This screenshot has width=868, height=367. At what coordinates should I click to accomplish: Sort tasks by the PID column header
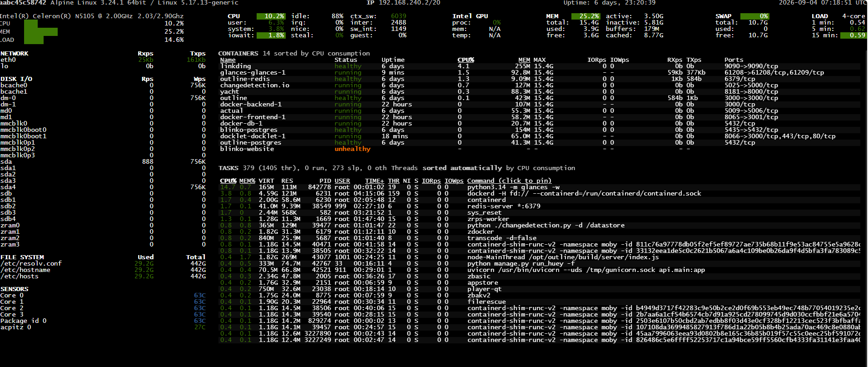(325, 181)
